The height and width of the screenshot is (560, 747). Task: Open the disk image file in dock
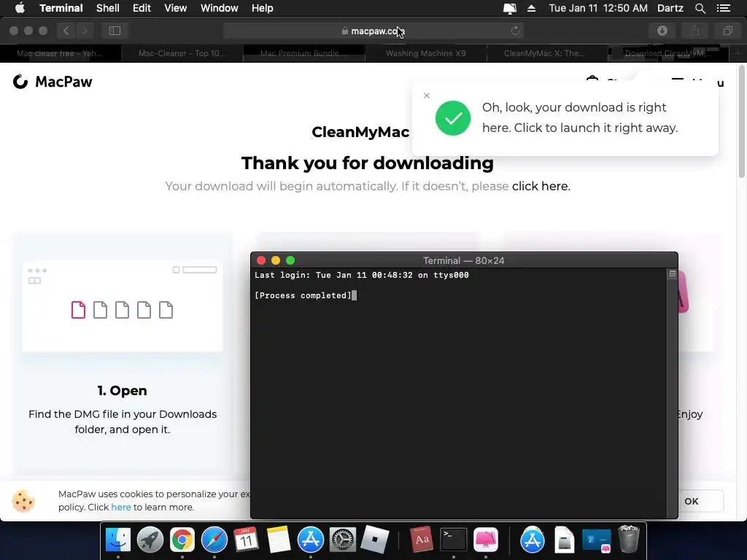564,540
